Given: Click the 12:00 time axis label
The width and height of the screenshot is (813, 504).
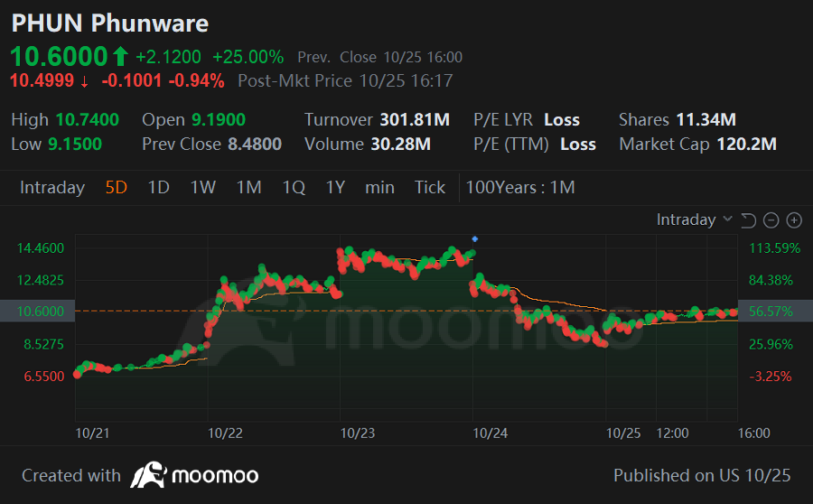Looking at the screenshot, I should 672,433.
